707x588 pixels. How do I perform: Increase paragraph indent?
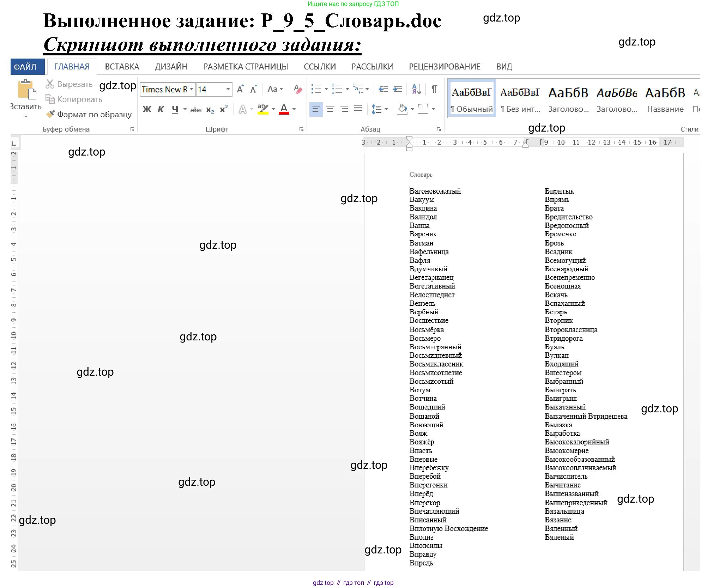coord(398,89)
